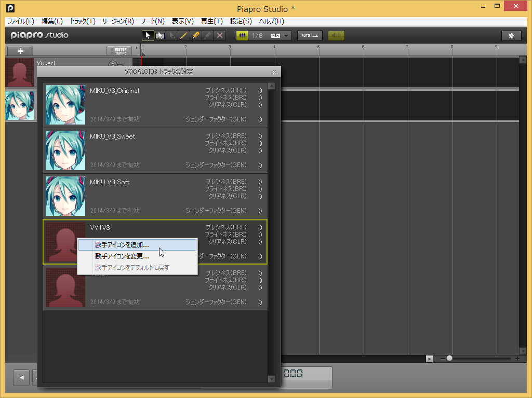
Task: Open the 再生(T) menu
Action: [212, 21]
